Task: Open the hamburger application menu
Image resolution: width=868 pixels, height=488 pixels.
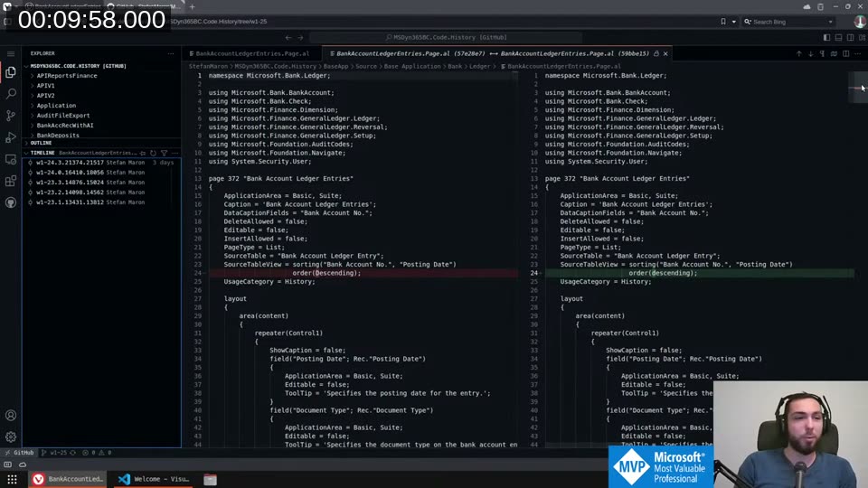Action: (x=11, y=53)
